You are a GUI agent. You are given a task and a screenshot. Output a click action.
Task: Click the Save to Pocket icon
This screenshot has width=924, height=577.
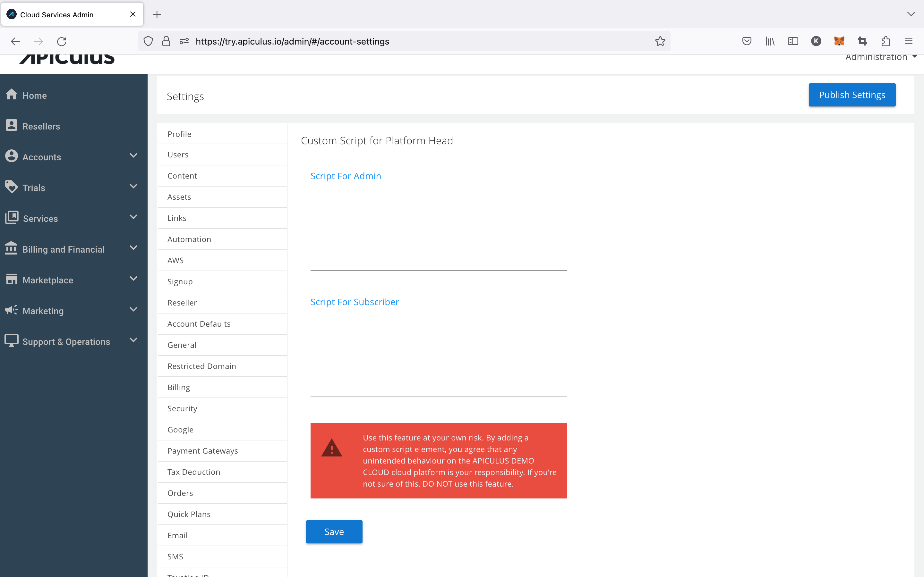tap(747, 41)
